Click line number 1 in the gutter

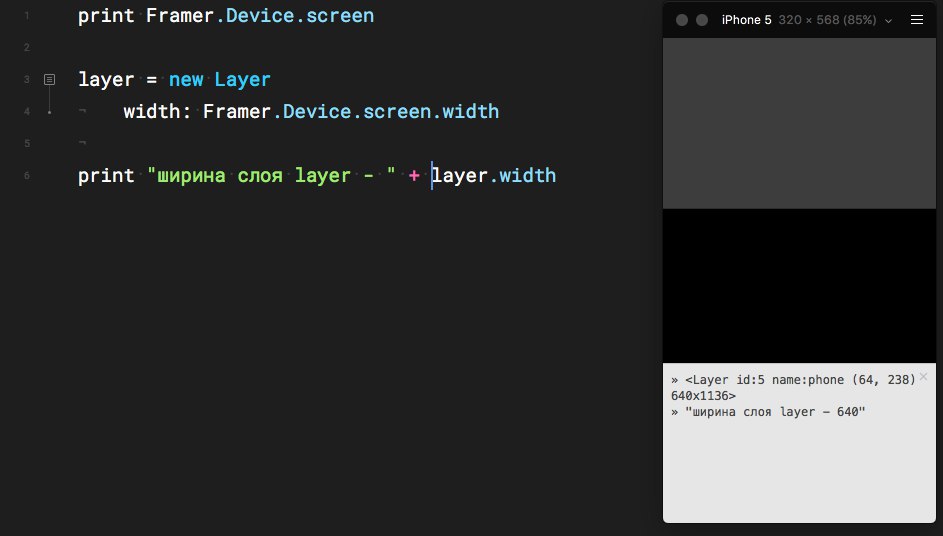coord(26,17)
